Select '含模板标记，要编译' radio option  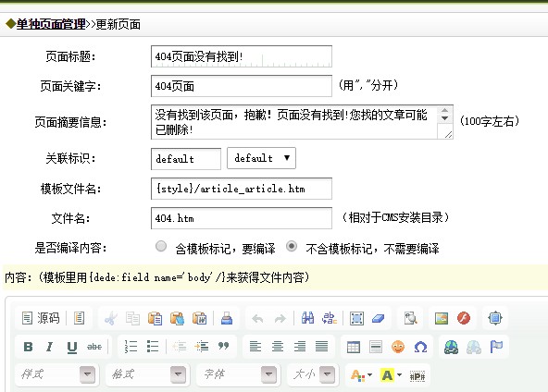(x=161, y=247)
